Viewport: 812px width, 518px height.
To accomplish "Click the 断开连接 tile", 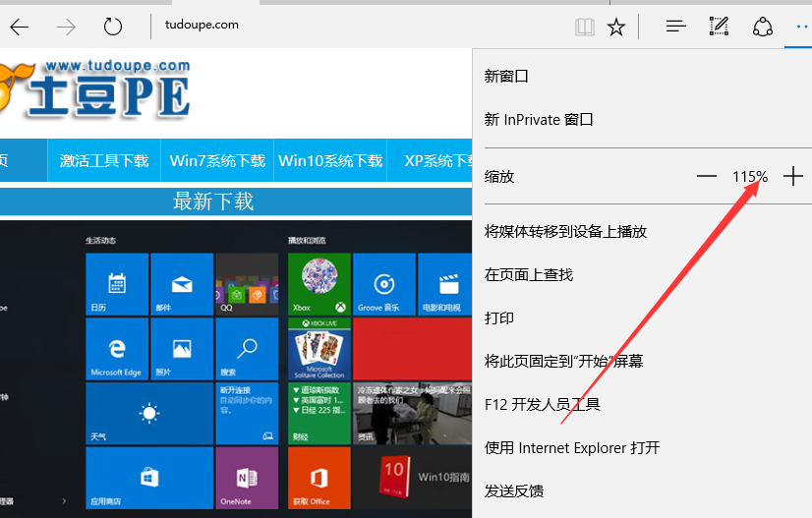I will pos(247,414).
